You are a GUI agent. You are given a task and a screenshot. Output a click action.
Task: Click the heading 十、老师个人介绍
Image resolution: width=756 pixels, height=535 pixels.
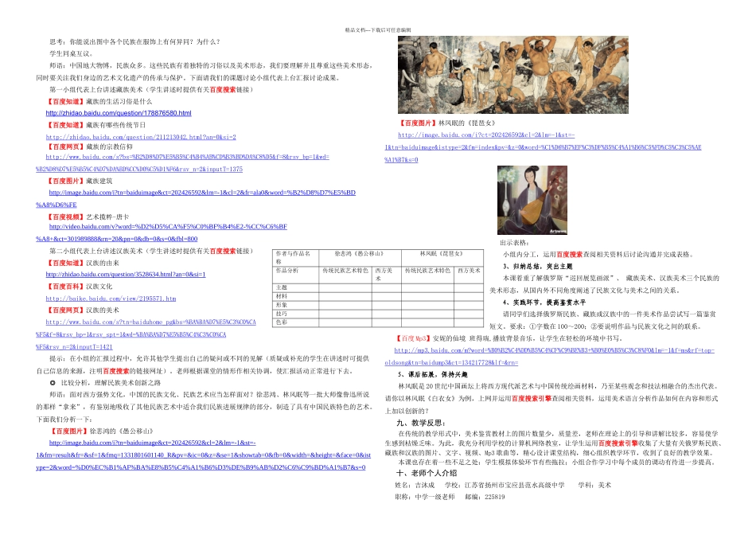[x=427, y=473]
